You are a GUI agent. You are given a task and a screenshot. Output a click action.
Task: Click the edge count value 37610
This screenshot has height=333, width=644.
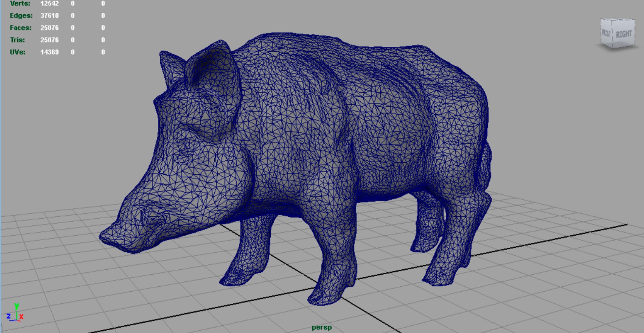click(x=50, y=15)
